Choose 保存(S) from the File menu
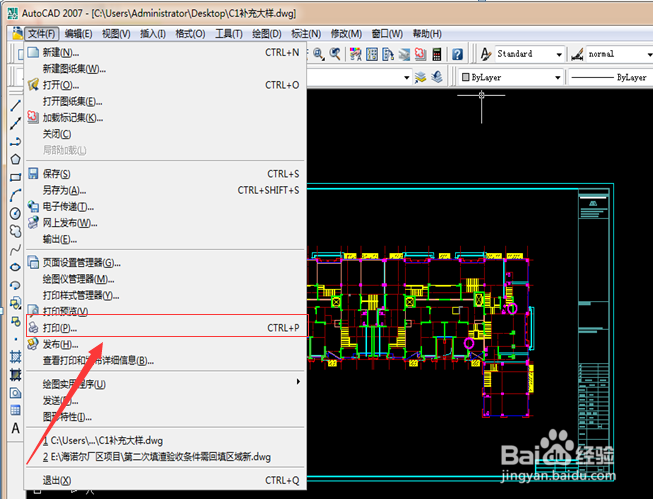Viewport: 653px width, 499px height. (166, 174)
